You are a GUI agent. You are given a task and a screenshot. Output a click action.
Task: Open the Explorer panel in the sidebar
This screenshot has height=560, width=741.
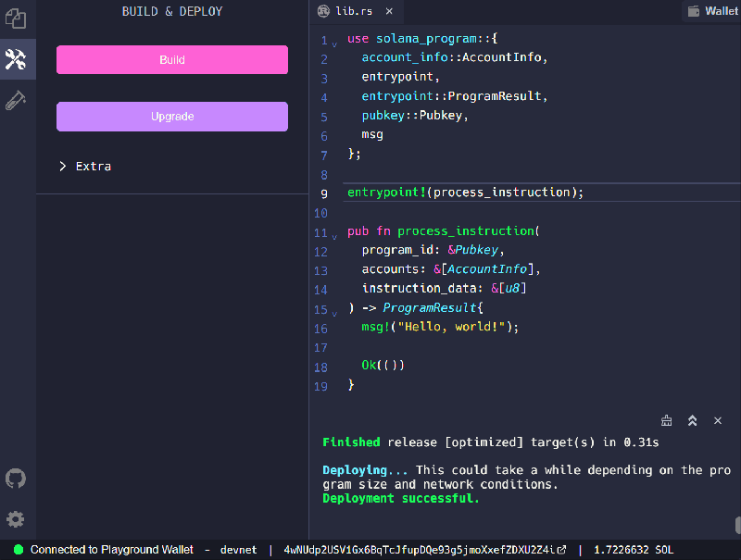pyautogui.click(x=16, y=19)
